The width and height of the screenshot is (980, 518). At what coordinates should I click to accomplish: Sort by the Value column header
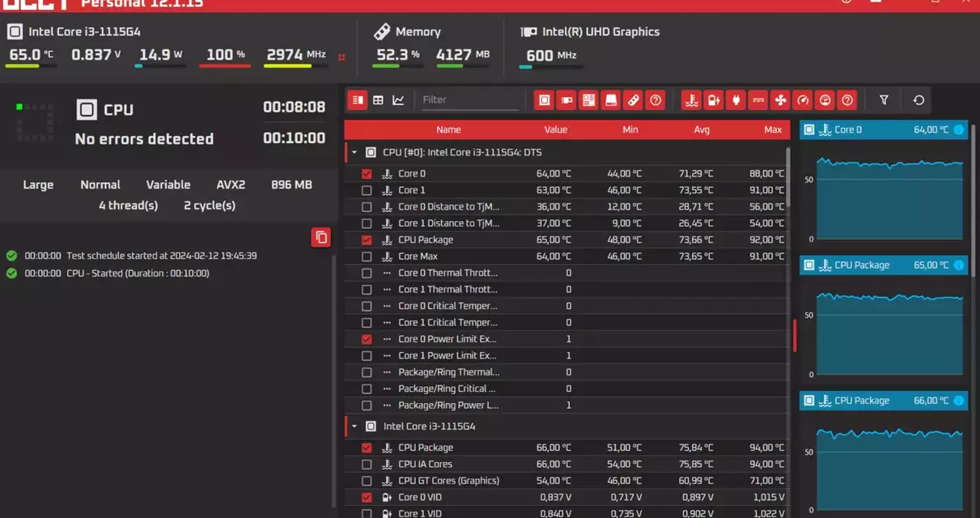[556, 129]
